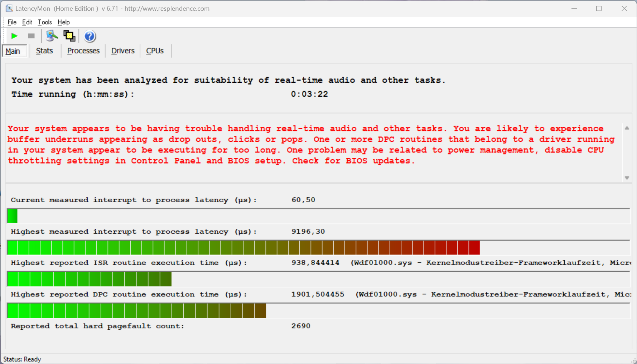Open help via the blue question mark icon

coord(90,36)
